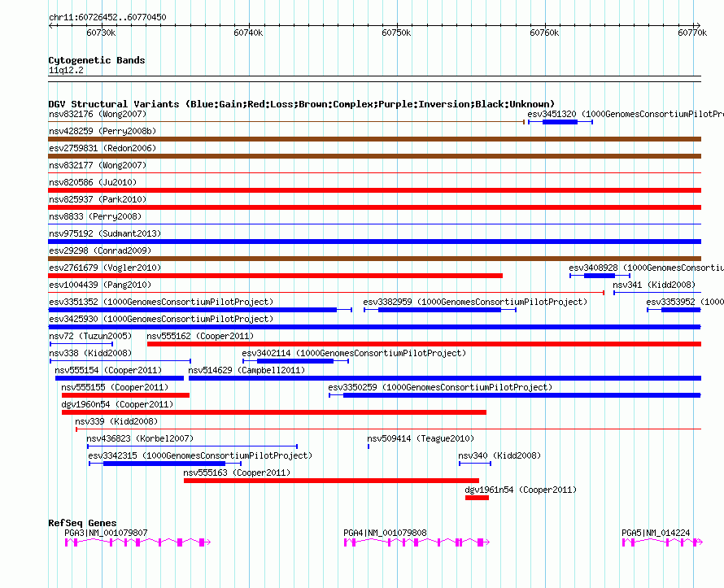
Task: Click the 60770k ruler tick label
Action: (692, 33)
